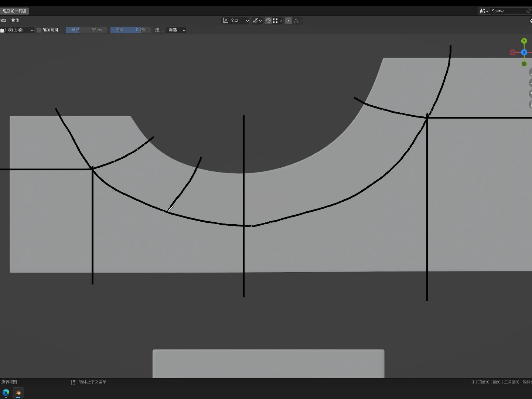Image resolution: width=532 pixels, height=399 pixels.
Task: Click the 返回前一视图 button
Action: tap(14, 11)
